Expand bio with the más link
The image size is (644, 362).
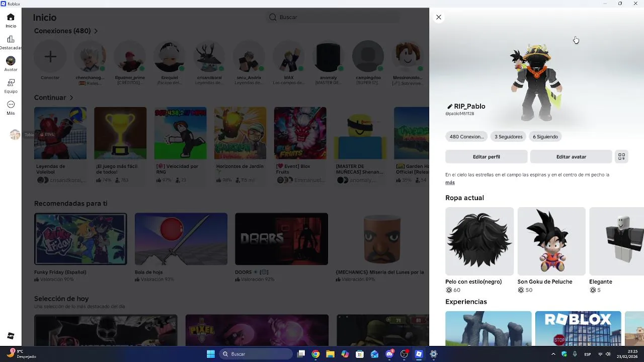pos(450,183)
